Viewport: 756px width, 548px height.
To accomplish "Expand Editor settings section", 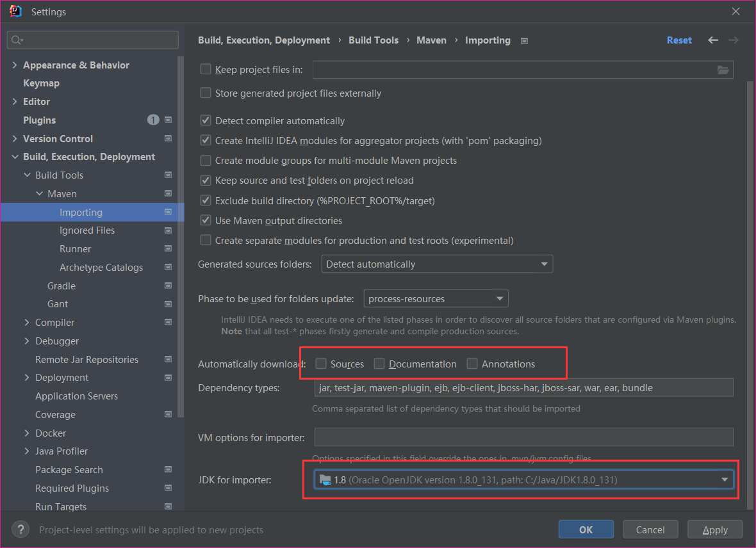I will [15, 102].
